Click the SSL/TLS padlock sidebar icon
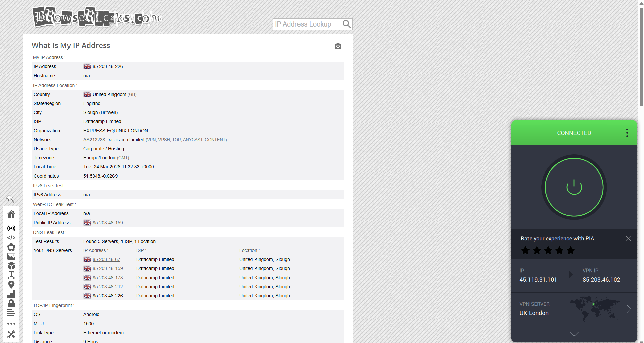 click(x=11, y=303)
